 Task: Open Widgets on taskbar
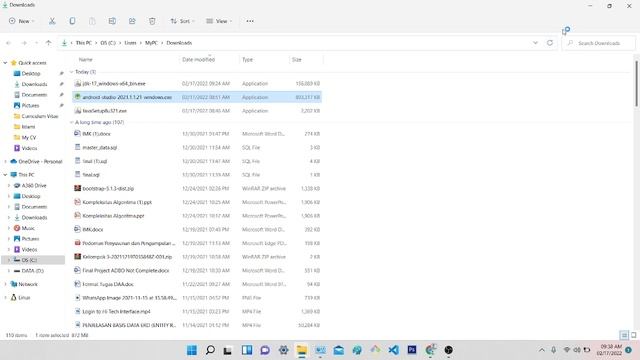[247, 350]
